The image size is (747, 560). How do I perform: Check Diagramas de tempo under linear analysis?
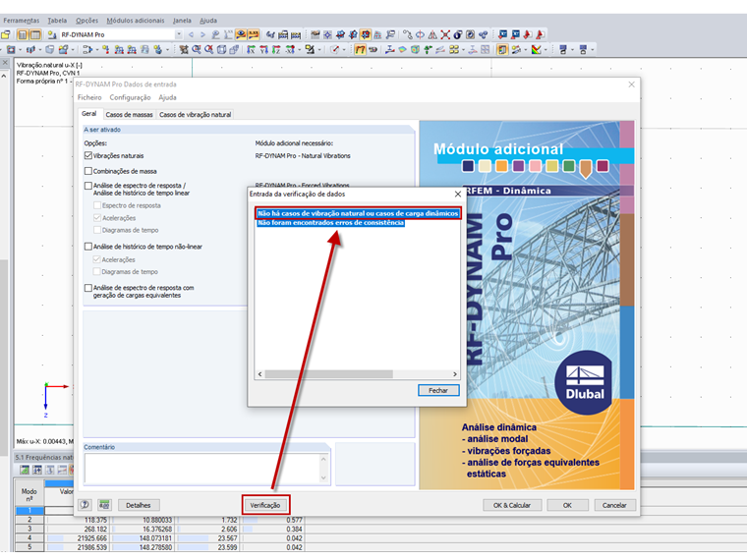pos(97,230)
